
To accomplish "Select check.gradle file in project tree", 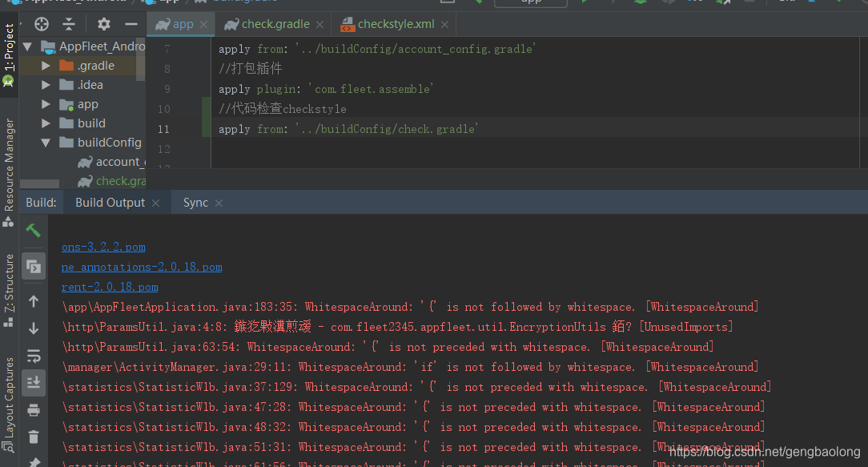I will tap(111, 181).
